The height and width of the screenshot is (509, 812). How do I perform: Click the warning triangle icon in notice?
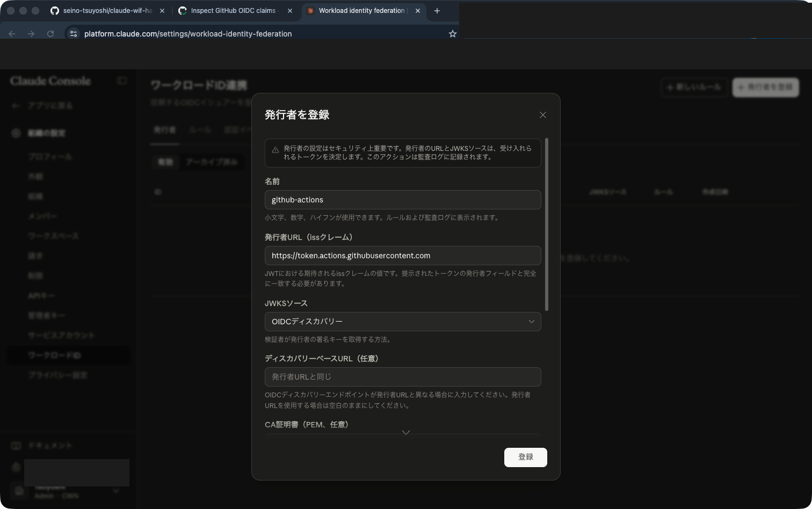tap(275, 150)
